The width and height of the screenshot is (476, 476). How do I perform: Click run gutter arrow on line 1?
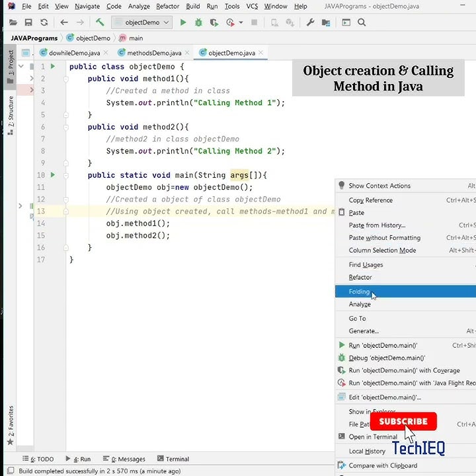[x=53, y=66]
